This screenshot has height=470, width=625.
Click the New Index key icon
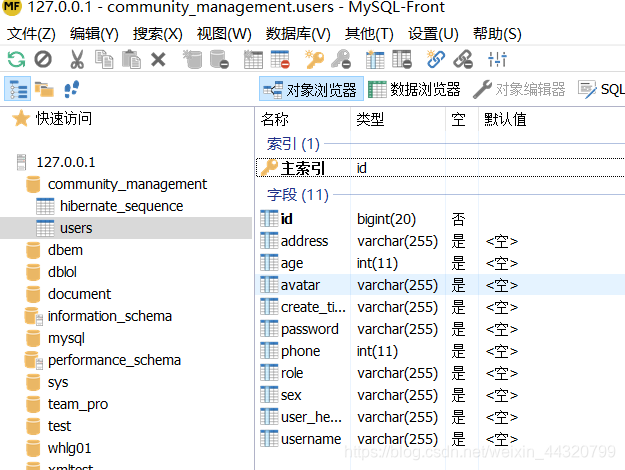coord(314,60)
